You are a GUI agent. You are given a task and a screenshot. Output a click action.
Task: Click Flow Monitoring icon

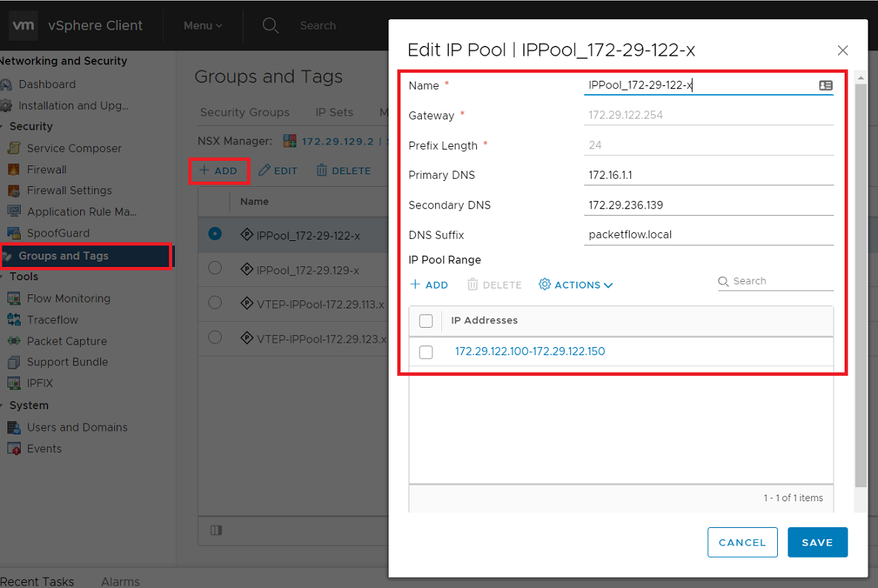coord(14,299)
